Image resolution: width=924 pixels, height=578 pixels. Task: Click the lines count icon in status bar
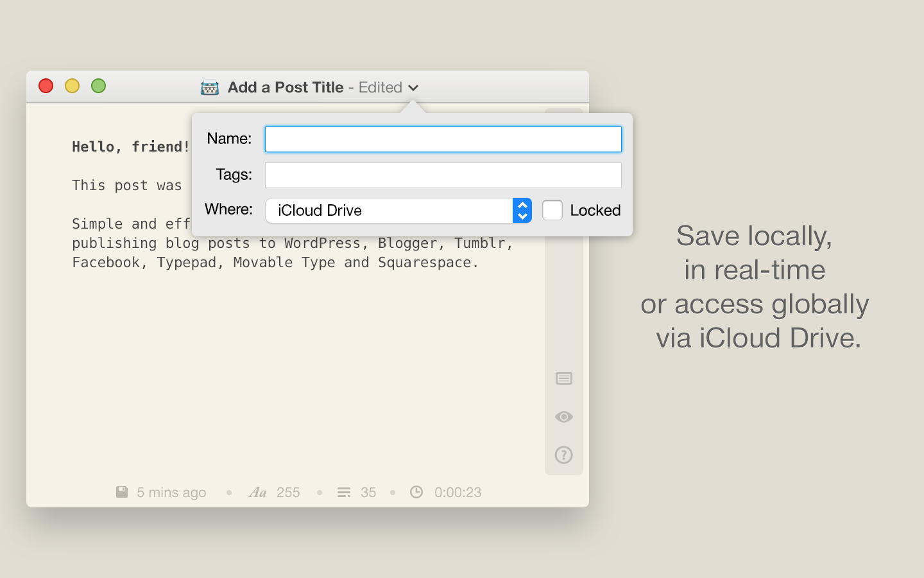344,493
